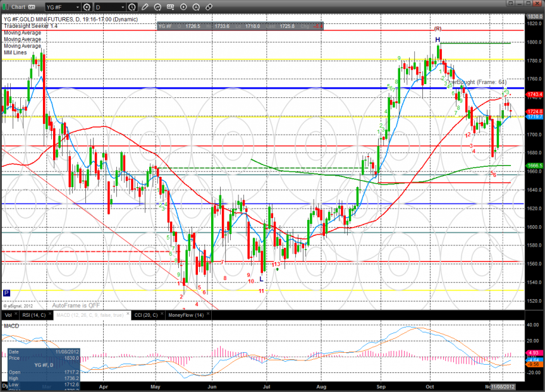Open the studies chart icon

[x=157, y=7]
